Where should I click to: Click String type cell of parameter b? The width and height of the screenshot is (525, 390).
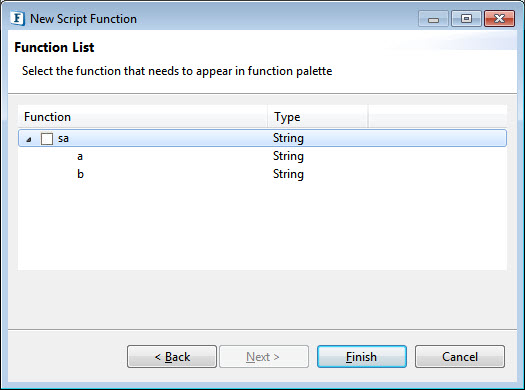tap(288, 174)
